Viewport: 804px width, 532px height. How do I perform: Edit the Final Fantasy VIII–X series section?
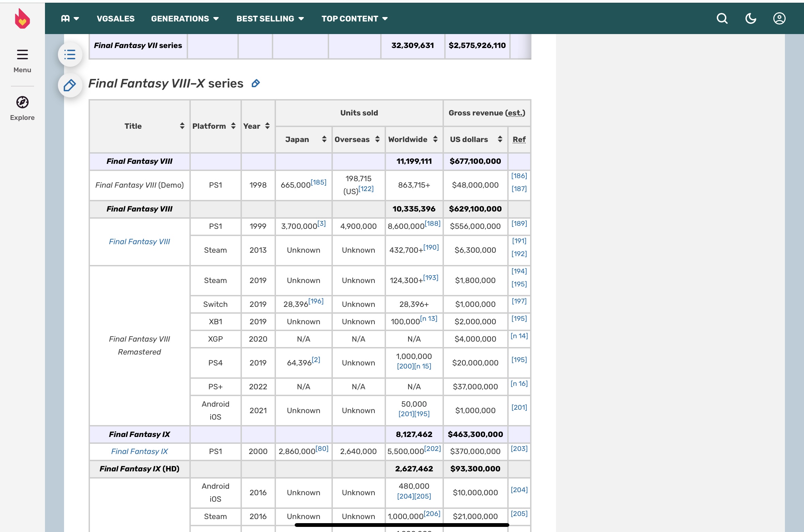(256, 83)
